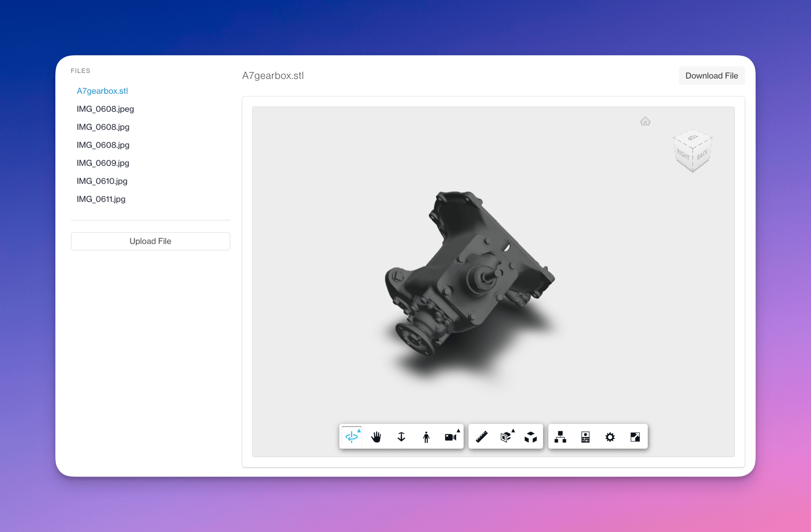The image size is (811, 532).
Task: Open the Model browser panel
Action: 560,437
